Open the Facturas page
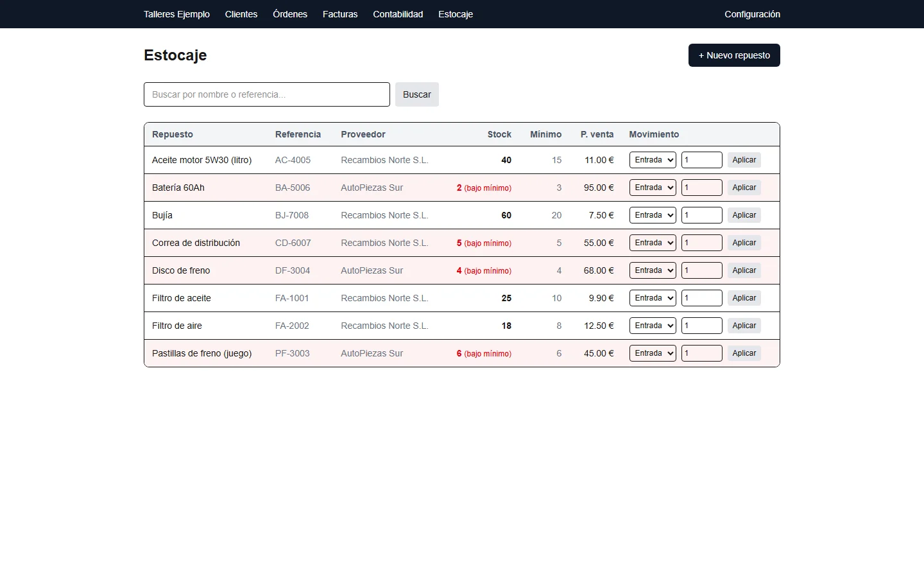924x578 pixels. click(340, 14)
